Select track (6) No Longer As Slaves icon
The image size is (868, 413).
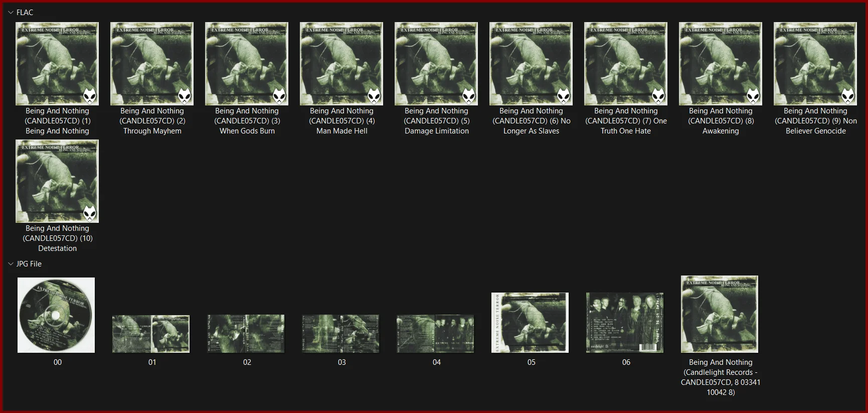(x=531, y=64)
